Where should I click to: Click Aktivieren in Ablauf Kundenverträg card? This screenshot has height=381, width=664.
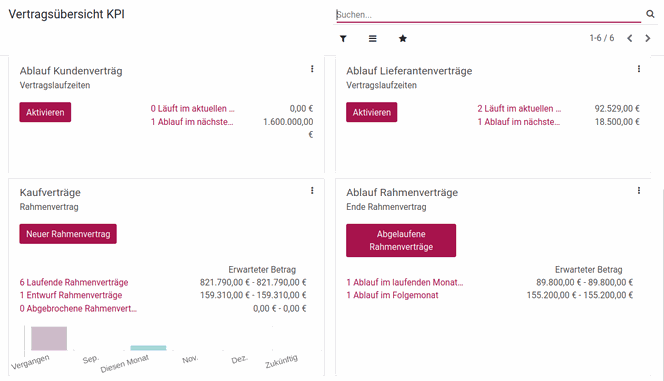45,112
